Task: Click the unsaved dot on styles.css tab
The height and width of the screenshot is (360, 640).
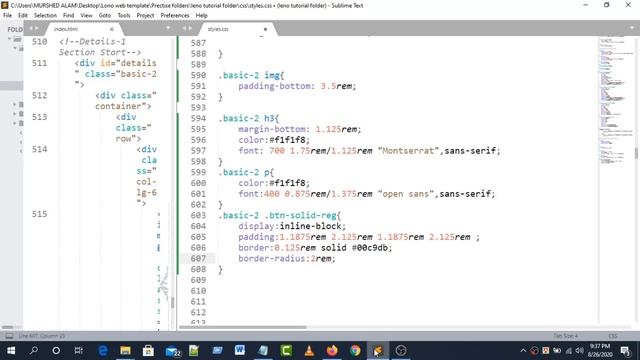Action: coord(265,29)
